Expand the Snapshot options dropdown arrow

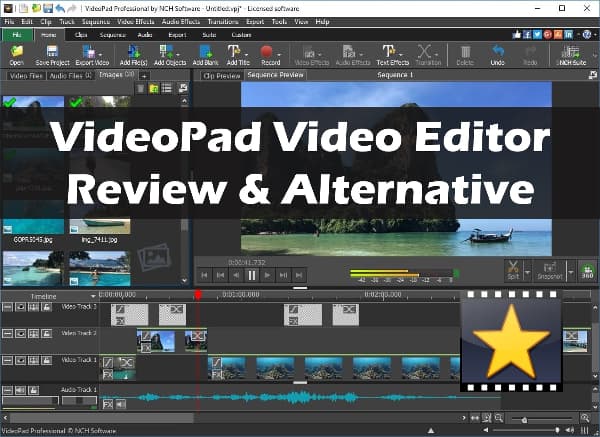click(x=571, y=272)
